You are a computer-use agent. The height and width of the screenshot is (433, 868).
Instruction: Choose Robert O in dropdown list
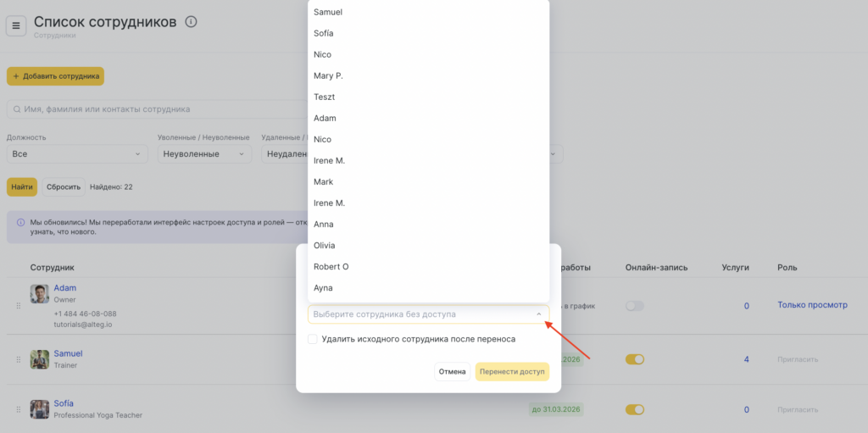click(331, 267)
